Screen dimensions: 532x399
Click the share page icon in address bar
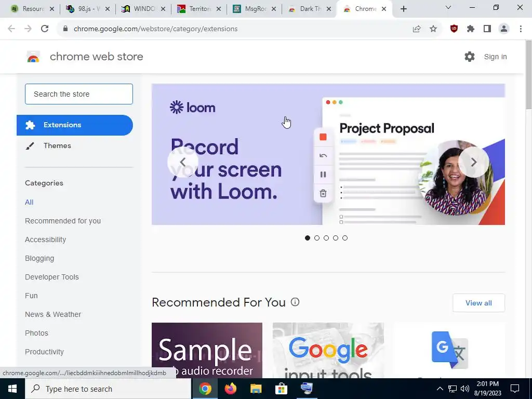[x=417, y=29]
